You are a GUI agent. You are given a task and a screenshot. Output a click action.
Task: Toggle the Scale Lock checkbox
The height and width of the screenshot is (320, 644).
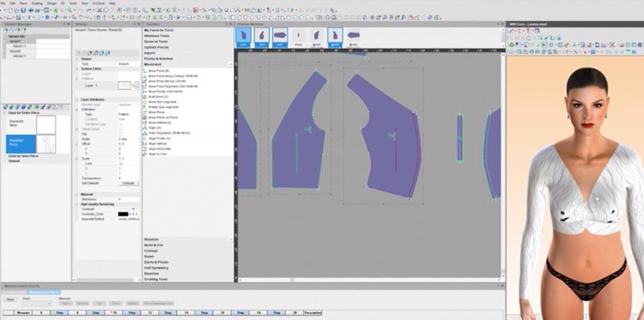click(121, 163)
